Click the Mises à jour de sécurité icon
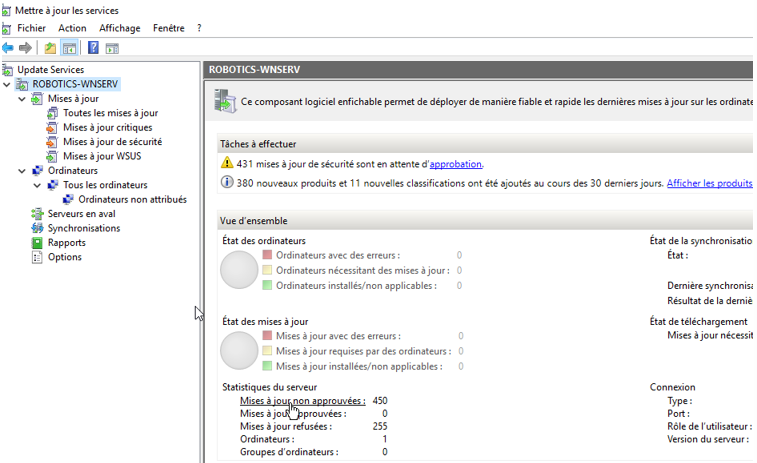This screenshot has height=463, width=757. [x=52, y=142]
